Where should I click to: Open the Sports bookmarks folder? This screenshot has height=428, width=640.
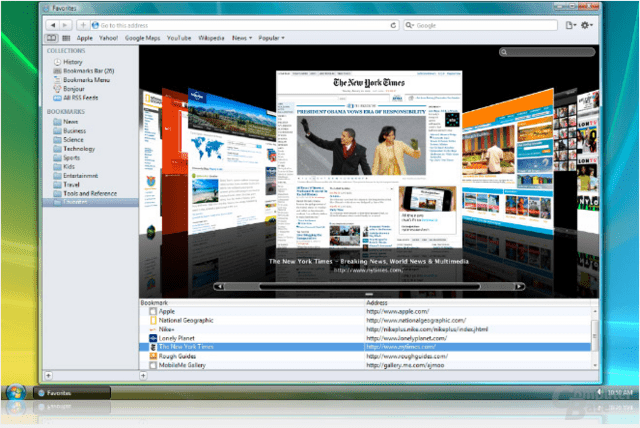pos(67,158)
